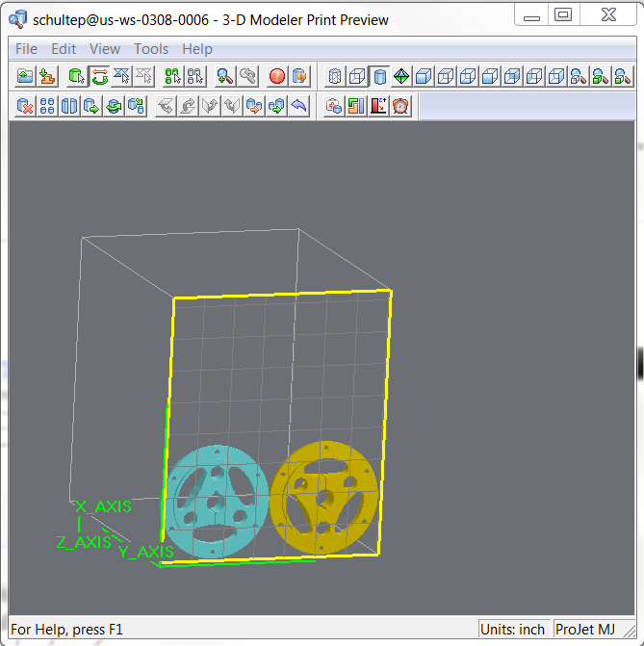Viewport: 644px width, 646px height.
Task: Toggle the green rotate-arrows mode button
Action: coord(99,76)
